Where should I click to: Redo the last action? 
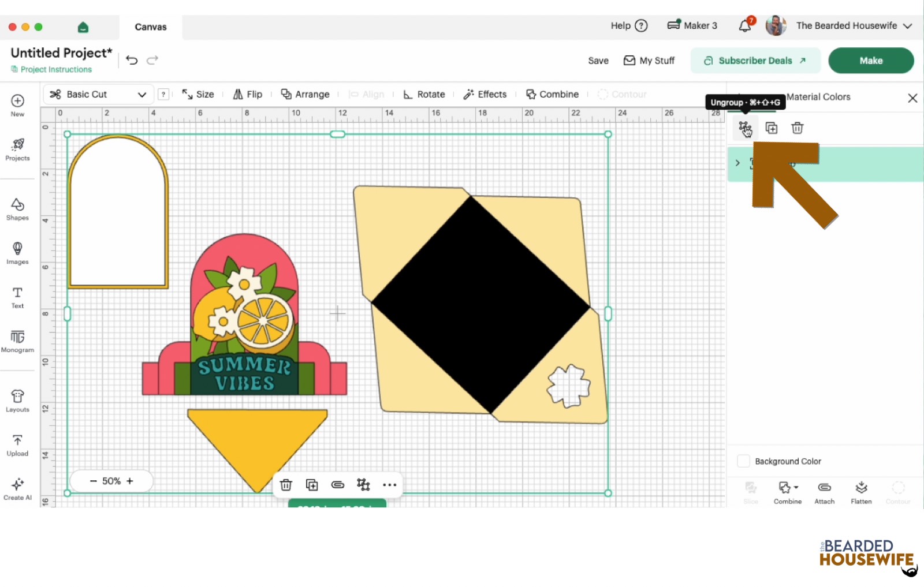(152, 60)
